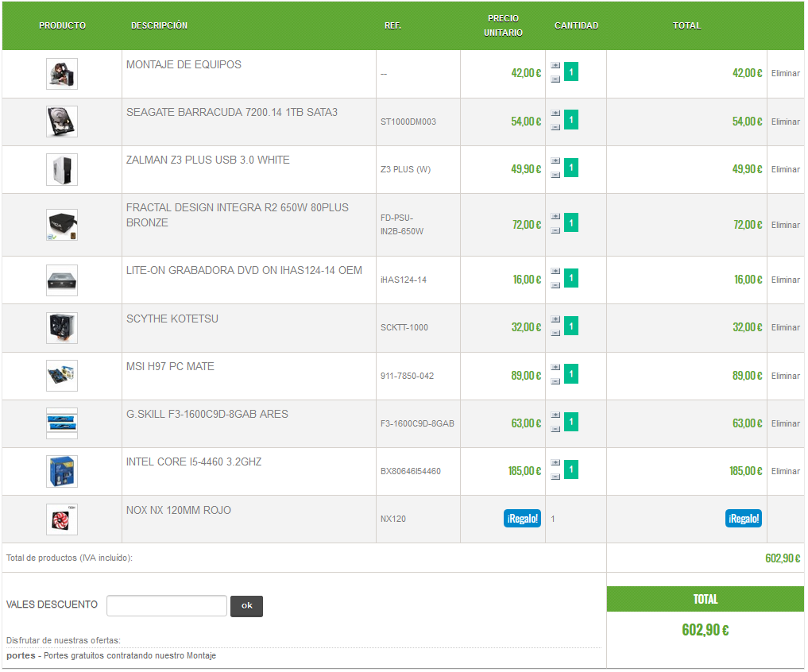Open INTEL CORE I5-4460 3.2GHZ product name
The image size is (808, 672).
pos(194,462)
